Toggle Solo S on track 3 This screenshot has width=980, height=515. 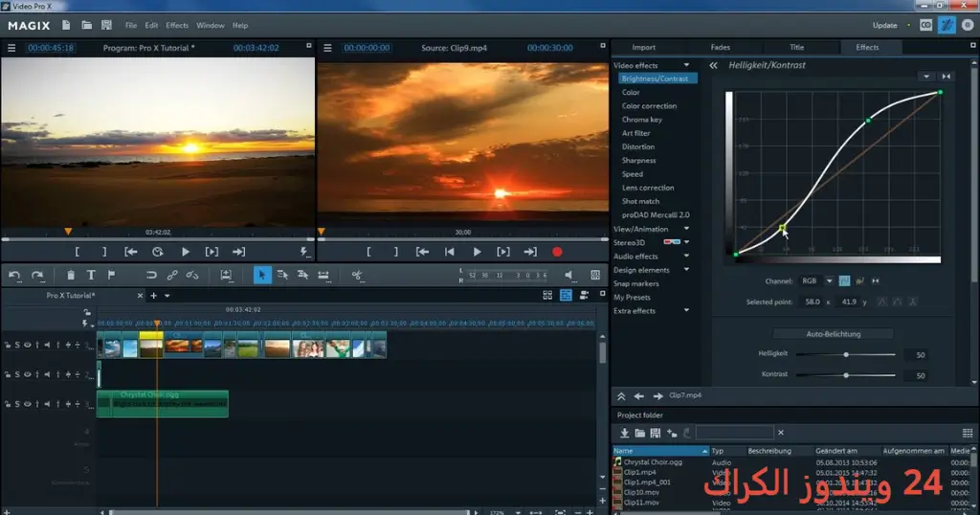(x=17, y=404)
